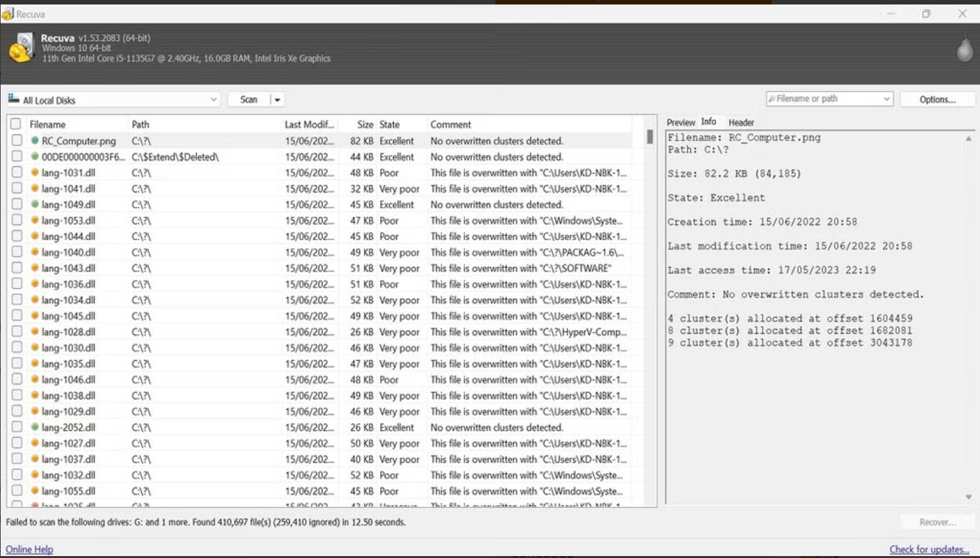Image resolution: width=980 pixels, height=558 pixels.
Task: Click the SOFTWARE overwritten comment for lang-1043.dll
Action: (520, 268)
